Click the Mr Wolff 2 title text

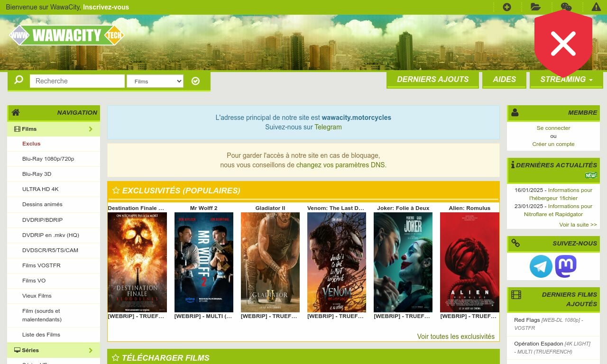[204, 208]
